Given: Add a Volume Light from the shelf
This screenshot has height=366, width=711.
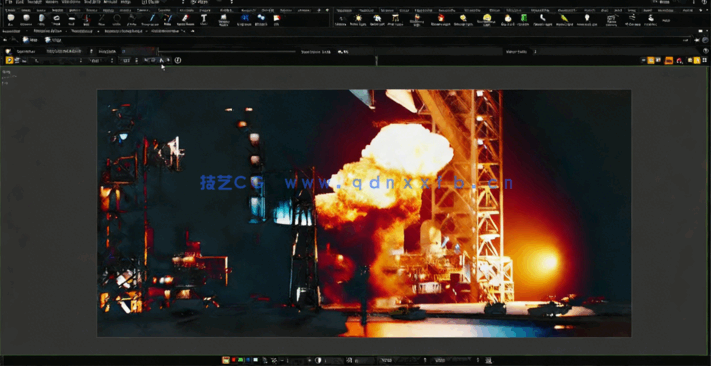Looking at the screenshot, I should 440,19.
